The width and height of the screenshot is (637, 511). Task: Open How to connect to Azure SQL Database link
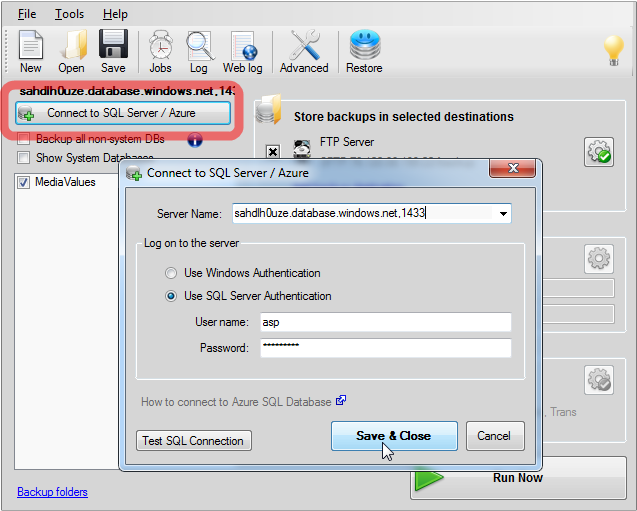pyautogui.click(x=236, y=402)
